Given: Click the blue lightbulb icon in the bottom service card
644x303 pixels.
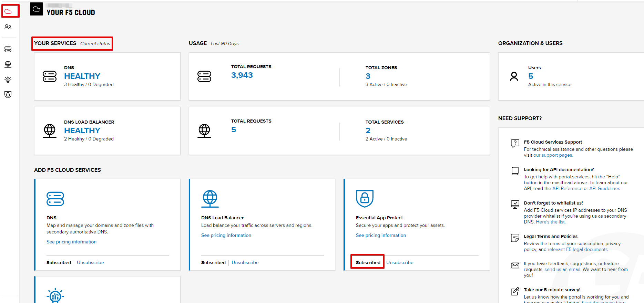Looking at the screenshot, I should click(x=55, y=295).
